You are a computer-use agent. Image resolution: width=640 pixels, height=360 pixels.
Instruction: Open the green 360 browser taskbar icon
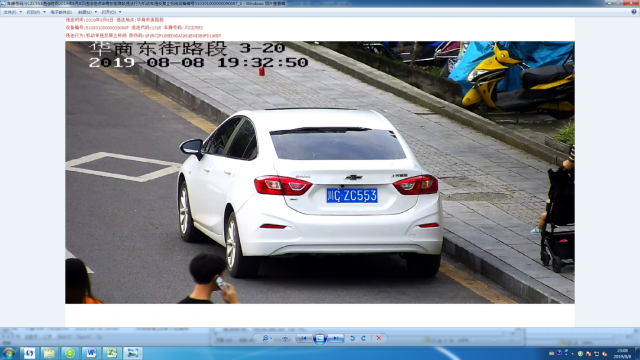(x=70, y=353)
